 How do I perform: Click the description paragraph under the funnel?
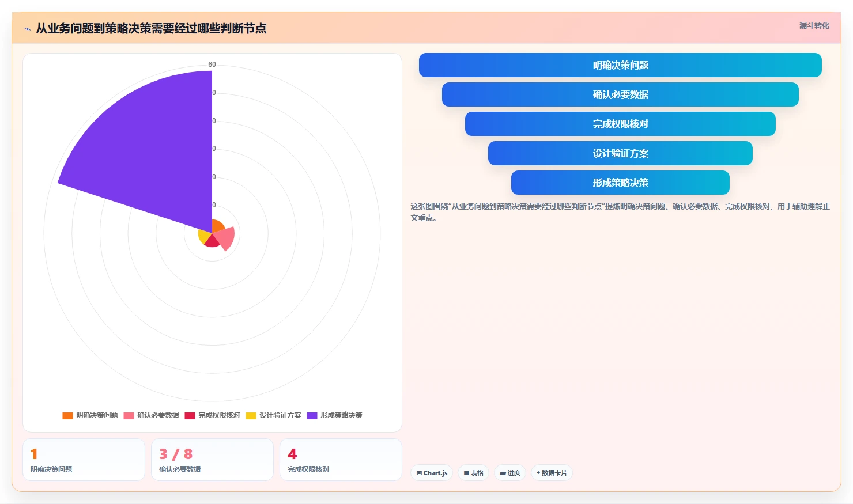point(620,212)
